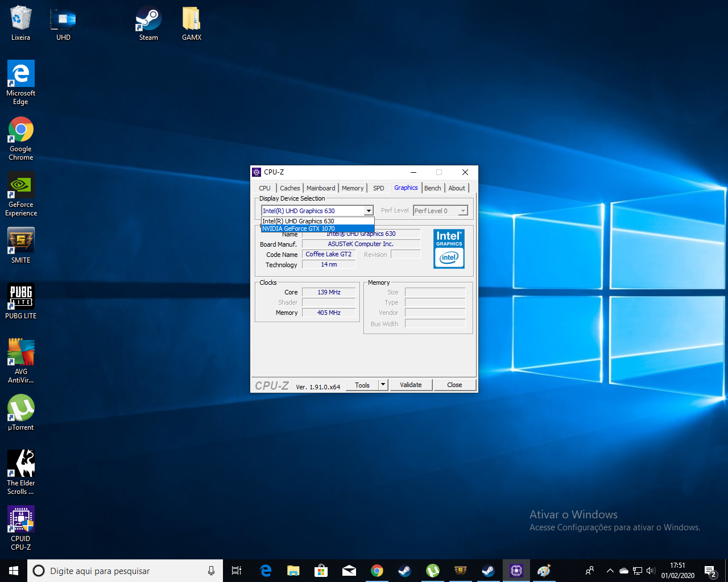Select The Elder Scrolls desktop shortcut
The height and width of the screenshot is (582, 728).
coord(20,472)
